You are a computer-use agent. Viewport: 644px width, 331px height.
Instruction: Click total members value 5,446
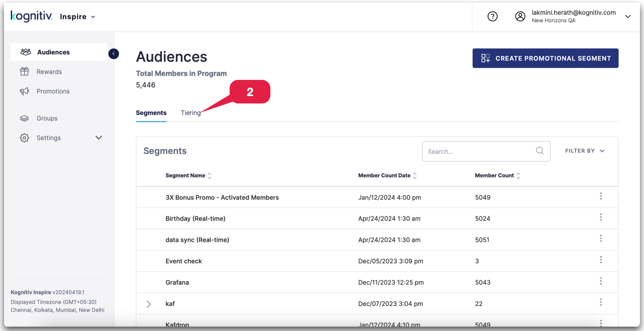pyautogui.click(x=145, y=85)
